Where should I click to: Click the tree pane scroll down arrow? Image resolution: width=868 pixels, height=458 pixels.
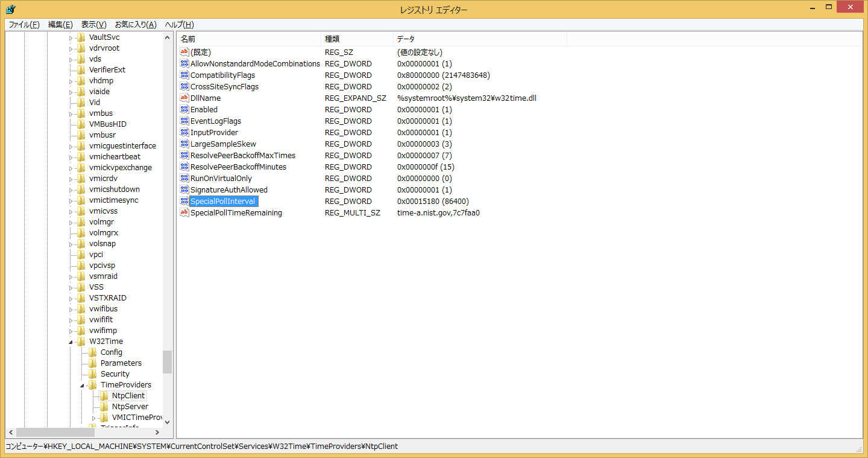(x=168, y=422)
